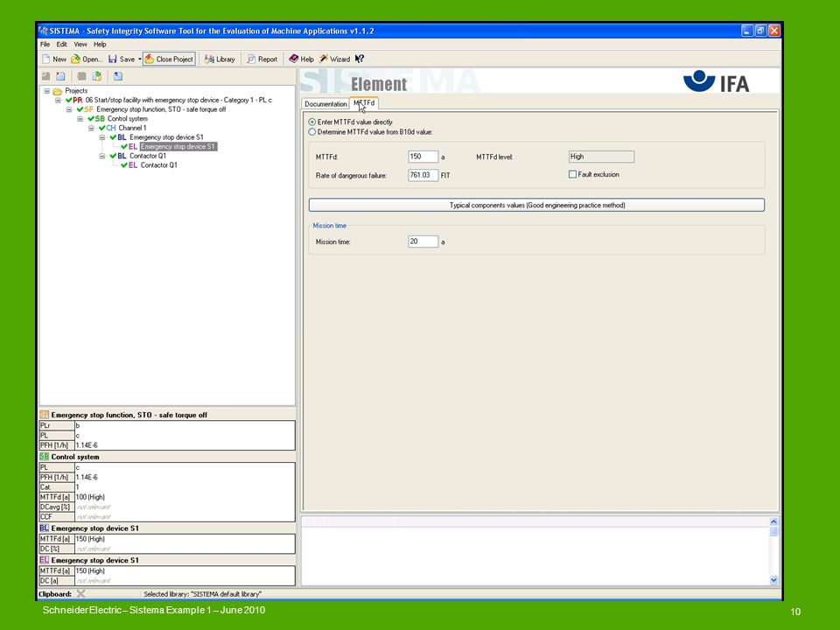Open the Save button dropdown arrow
This screenshot has height=630, width=840.
(x=140, y=59)
